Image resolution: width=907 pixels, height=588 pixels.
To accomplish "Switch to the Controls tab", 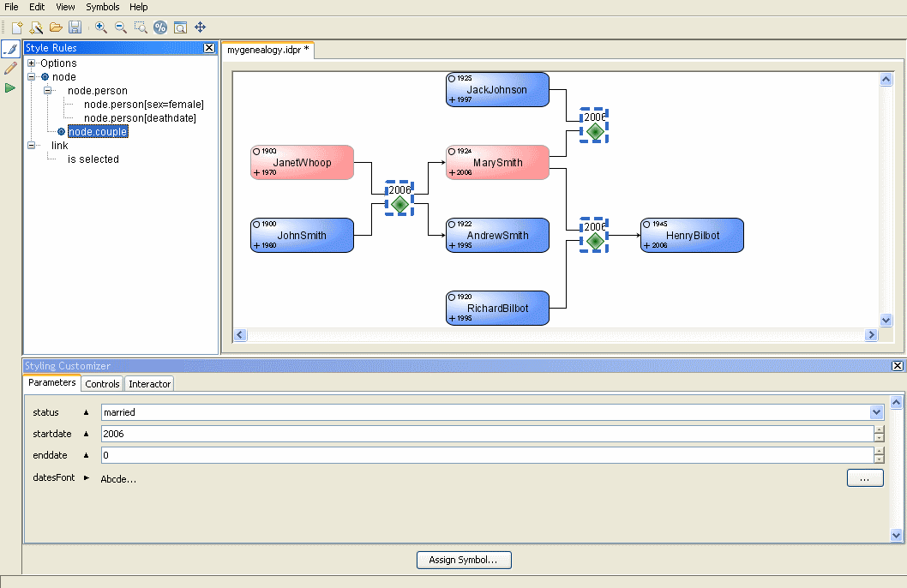I will 102,384.
